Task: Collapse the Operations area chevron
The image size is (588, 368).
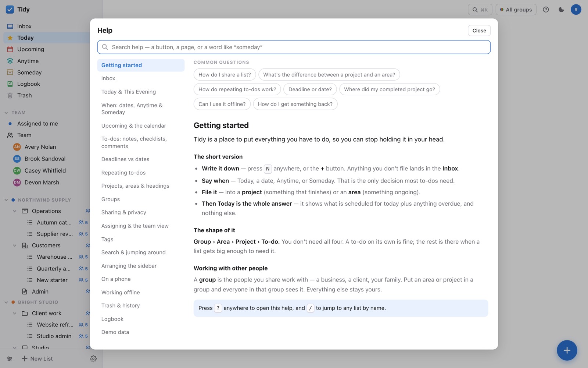Action: click(x=15, y=211)
